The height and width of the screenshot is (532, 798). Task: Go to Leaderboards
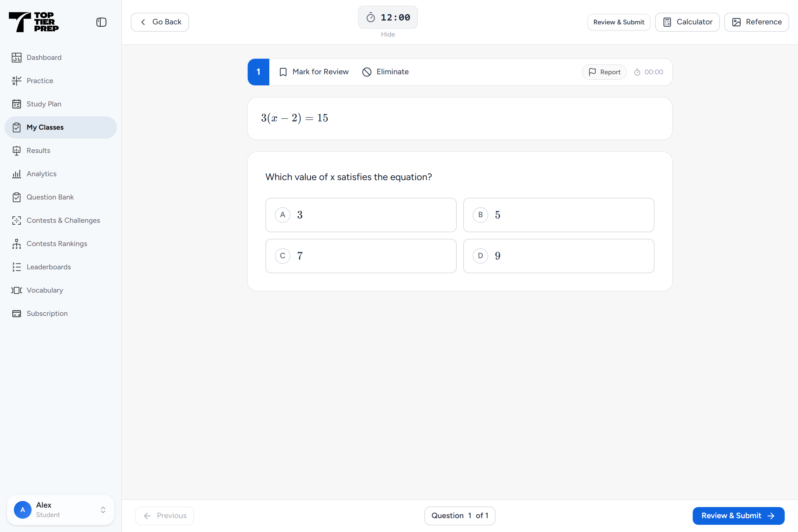pos(60,267)
